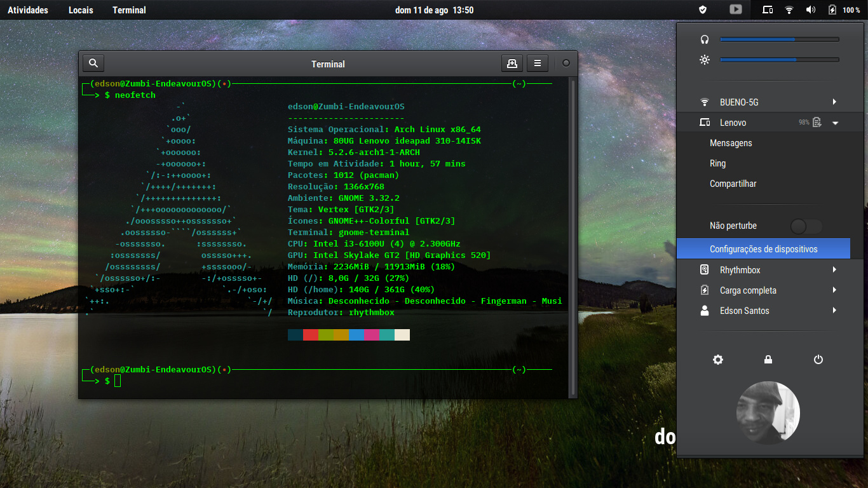Click the user icon beside Edson Santos
868x488 pixels.
[705, 311]
